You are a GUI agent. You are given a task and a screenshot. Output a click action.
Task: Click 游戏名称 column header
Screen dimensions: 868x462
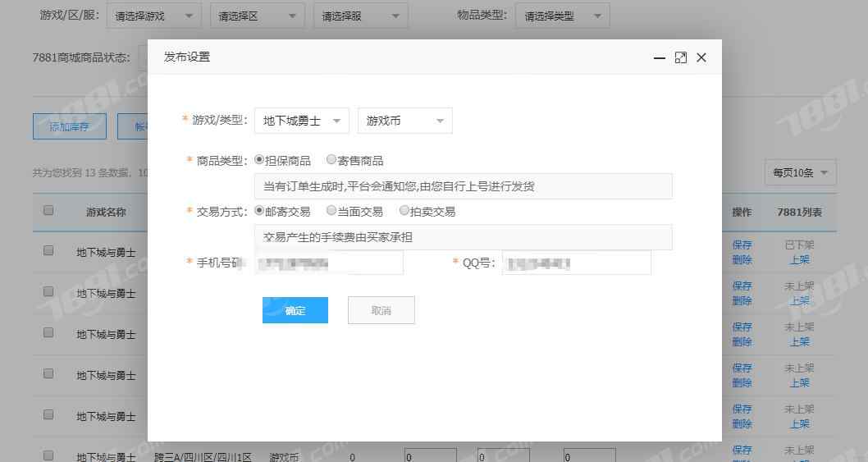click(x=107, y=213)
